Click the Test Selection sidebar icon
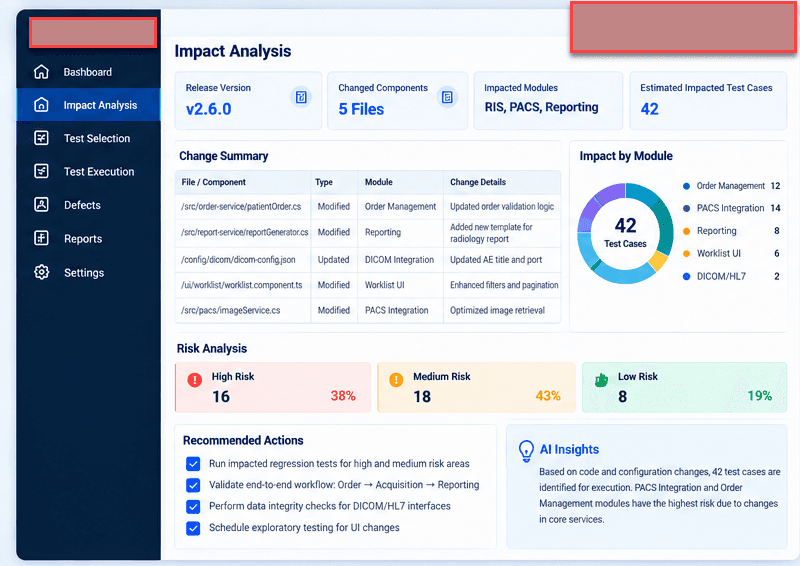Screen dimensions: 800x566 click(x=41, y=138)
